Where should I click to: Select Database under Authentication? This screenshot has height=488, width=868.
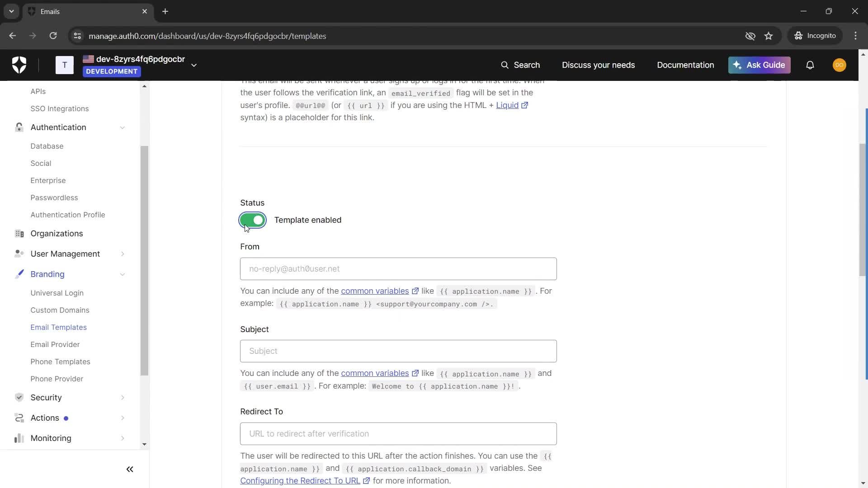tap(47, 146)
